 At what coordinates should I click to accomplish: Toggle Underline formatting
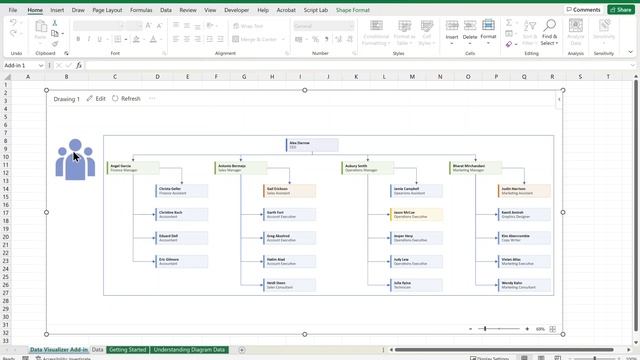99,39
